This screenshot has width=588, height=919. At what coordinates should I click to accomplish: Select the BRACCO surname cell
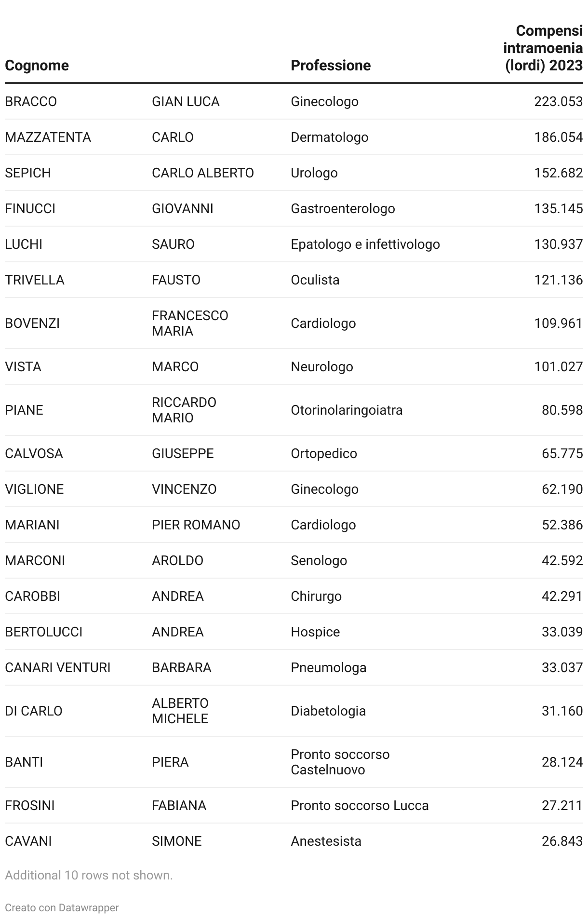31,102
